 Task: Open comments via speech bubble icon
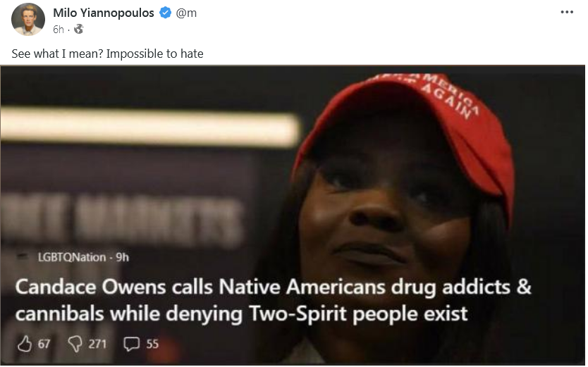tap(132, 344)
